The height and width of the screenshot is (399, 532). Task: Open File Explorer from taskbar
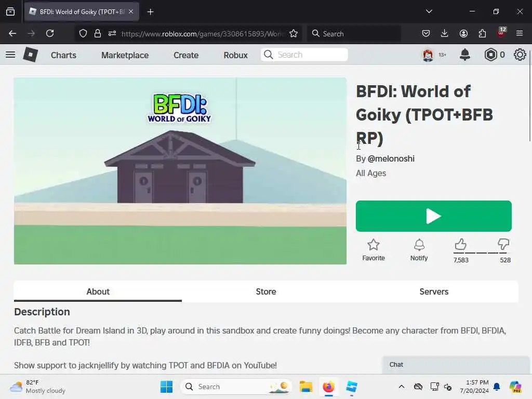click(x=305, y=387)
